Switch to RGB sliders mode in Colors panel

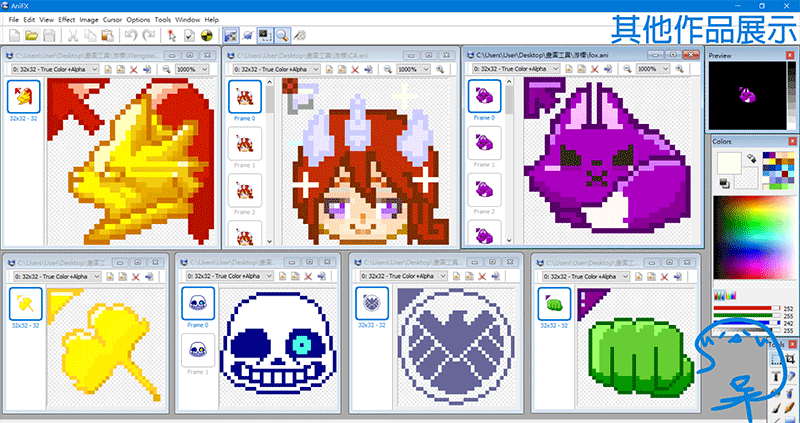(719, 296)
